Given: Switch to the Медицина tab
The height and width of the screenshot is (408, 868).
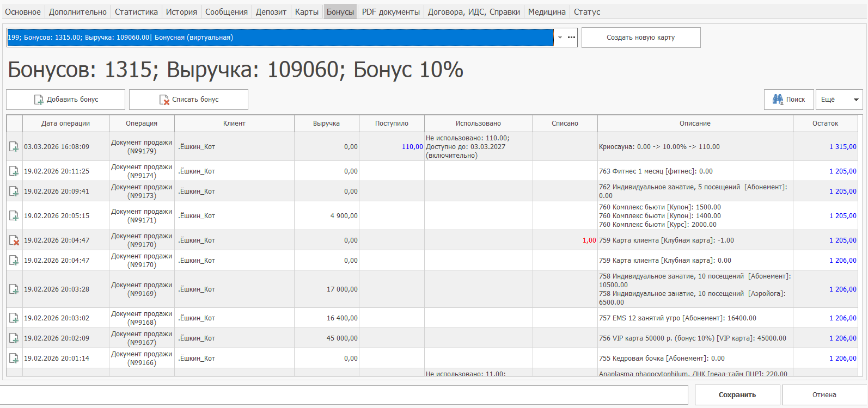Looking at the screenshot, I should click(547, 12).
